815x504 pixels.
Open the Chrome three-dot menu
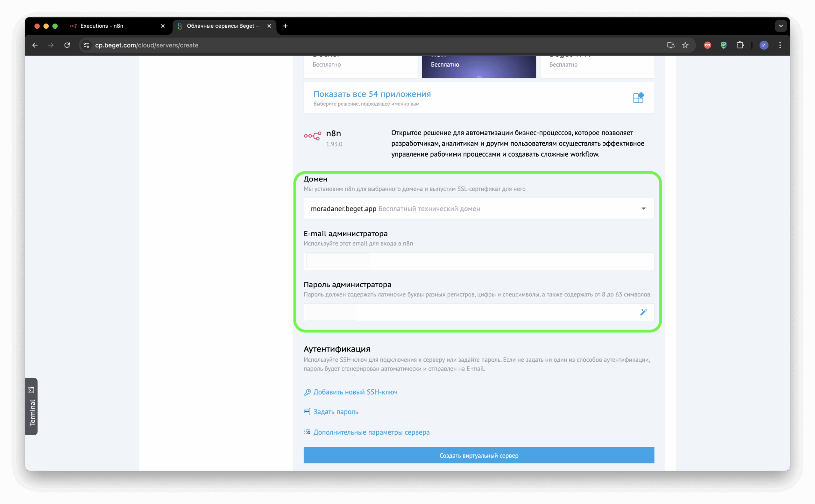[780, 45]
